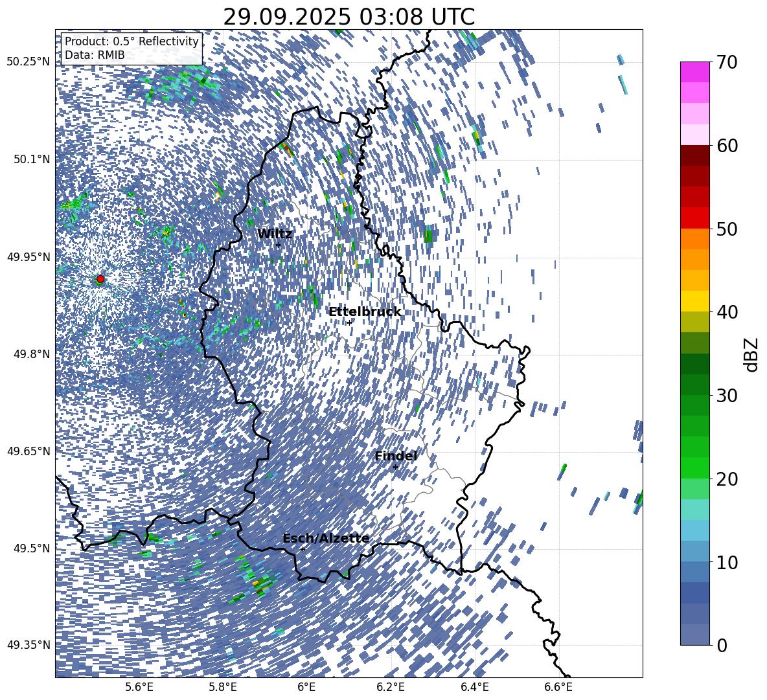This screenshot has width=767, height=700.
Task: Click the Ettelbruck city label
Action: pyautogui.click(x=365, y=312)
